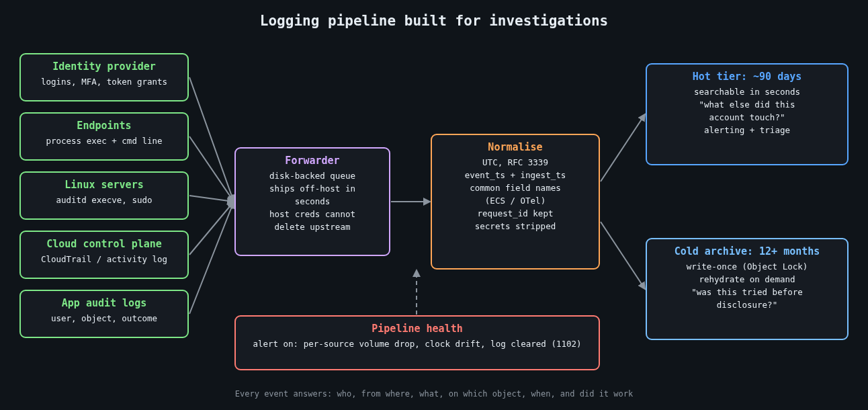Viewport: 868px width, 410px height.
Task: Click the text 'UTC, RFC 3339'
Action: coord(515,163)
